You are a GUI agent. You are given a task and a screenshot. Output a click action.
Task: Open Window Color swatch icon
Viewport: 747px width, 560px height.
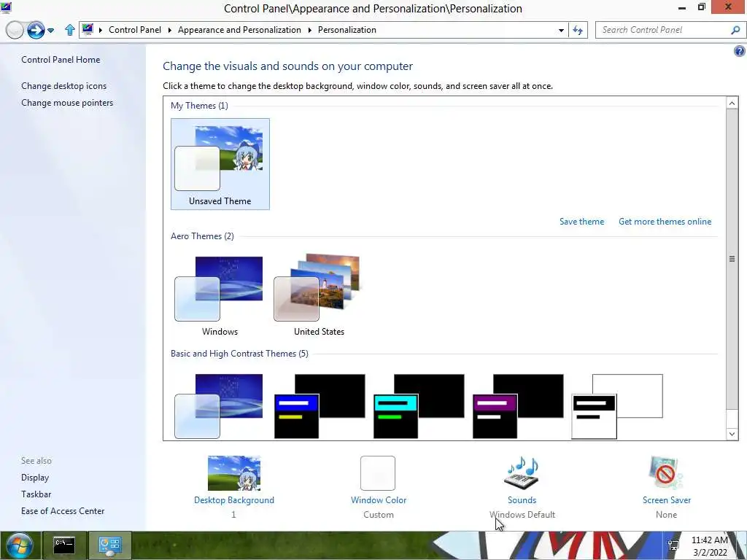tap(378, 472)
